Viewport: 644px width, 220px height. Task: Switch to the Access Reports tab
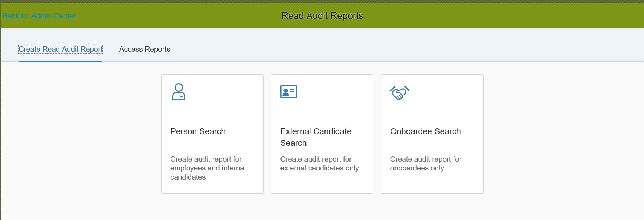click(x=145, y=49)
